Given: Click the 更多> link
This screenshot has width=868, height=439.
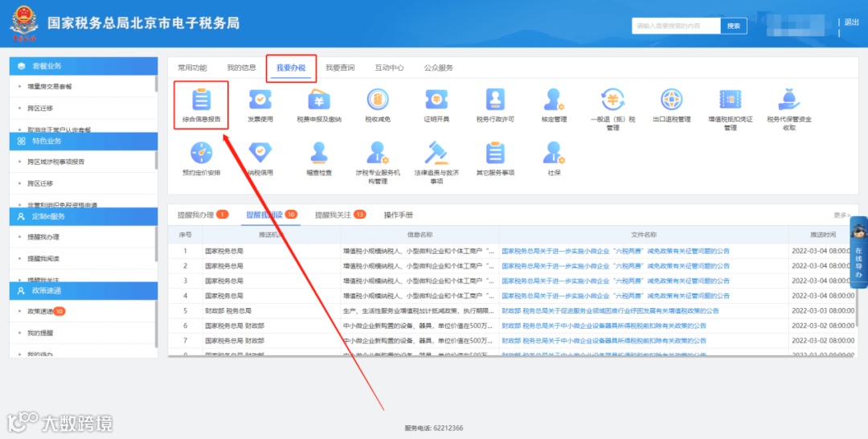Looking at the screenshot, I should click(842, 215).
